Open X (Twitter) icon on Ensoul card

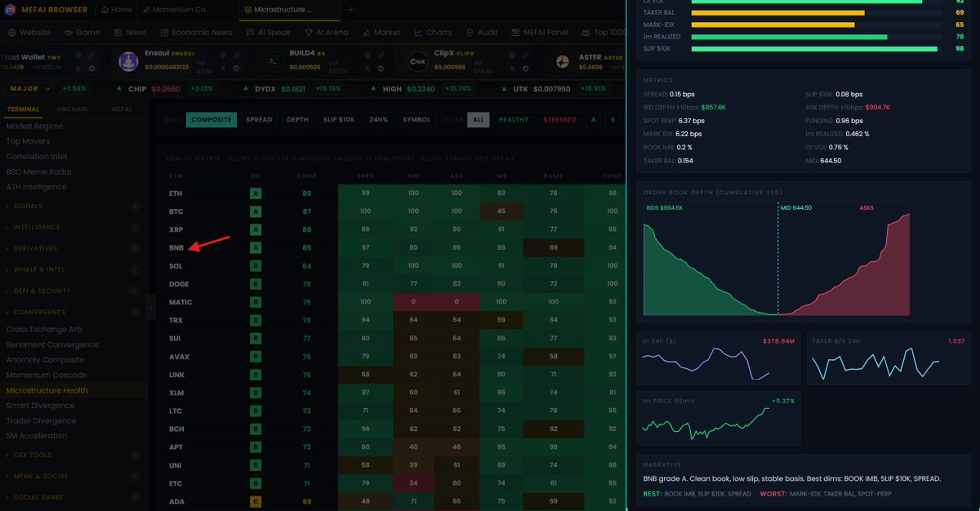click(222, 69)
